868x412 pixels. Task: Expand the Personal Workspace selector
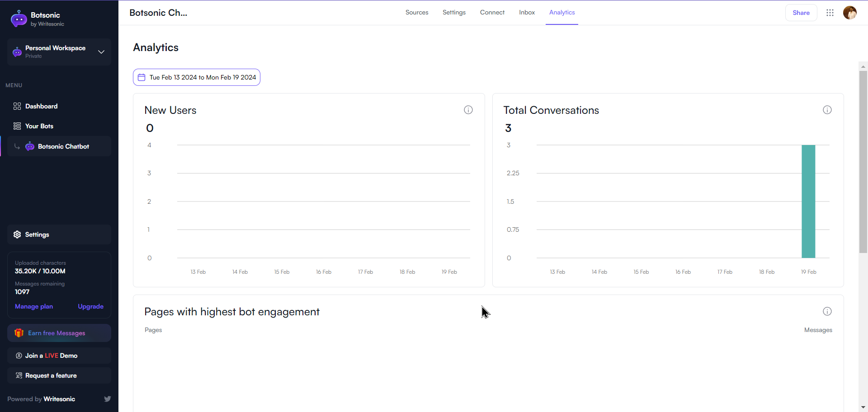[x=101, y=52]
